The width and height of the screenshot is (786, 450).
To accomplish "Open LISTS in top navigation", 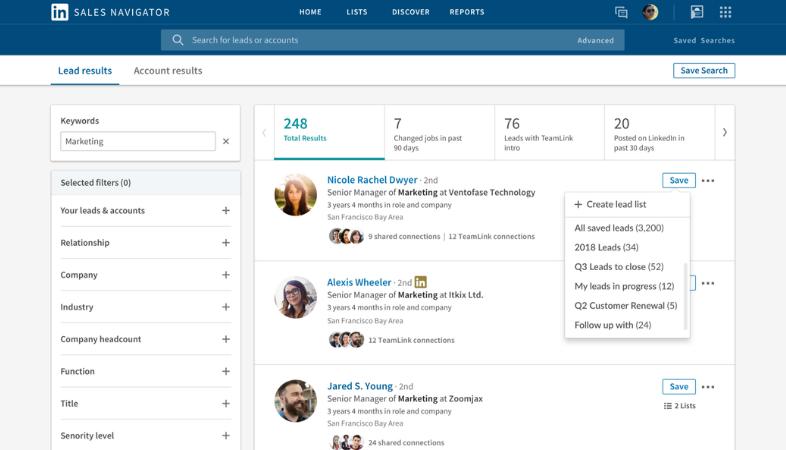I will pyautogui.click(x=357, y=12).
